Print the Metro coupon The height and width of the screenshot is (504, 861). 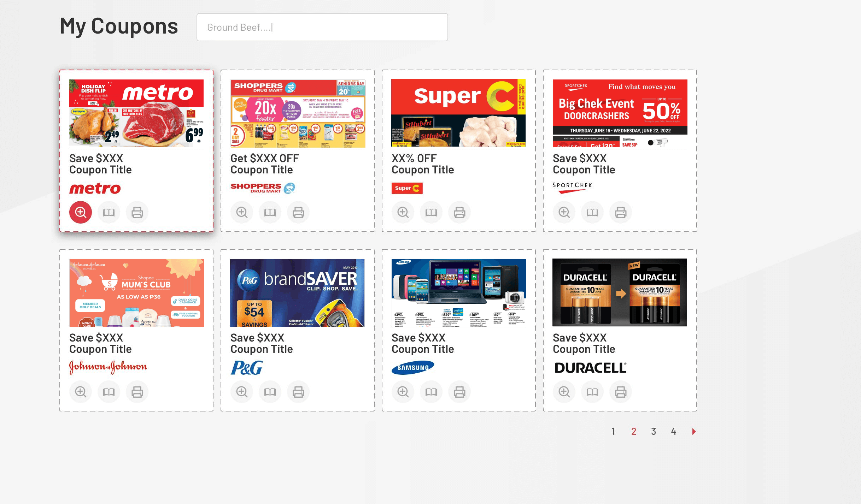[x=137, y=212]
